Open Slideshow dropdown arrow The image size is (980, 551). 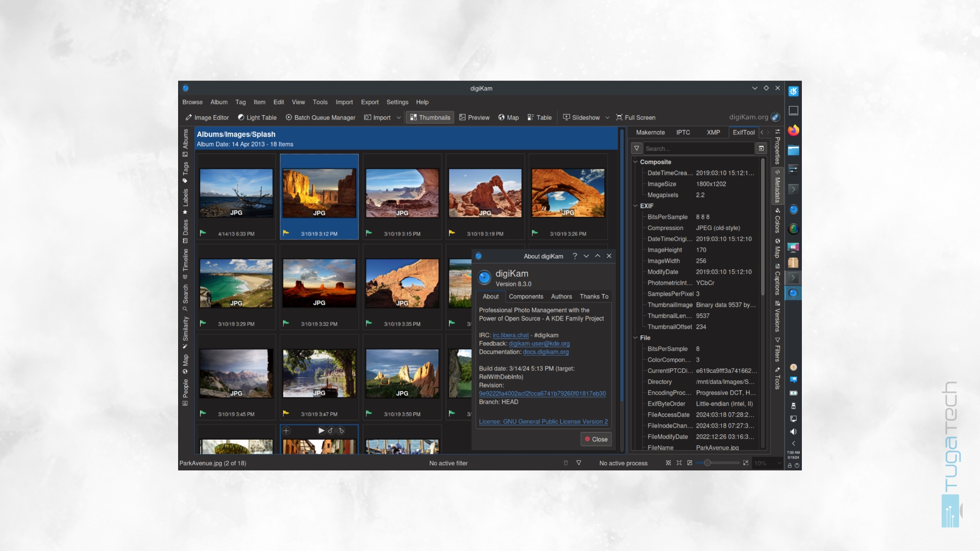pos(607,118)
